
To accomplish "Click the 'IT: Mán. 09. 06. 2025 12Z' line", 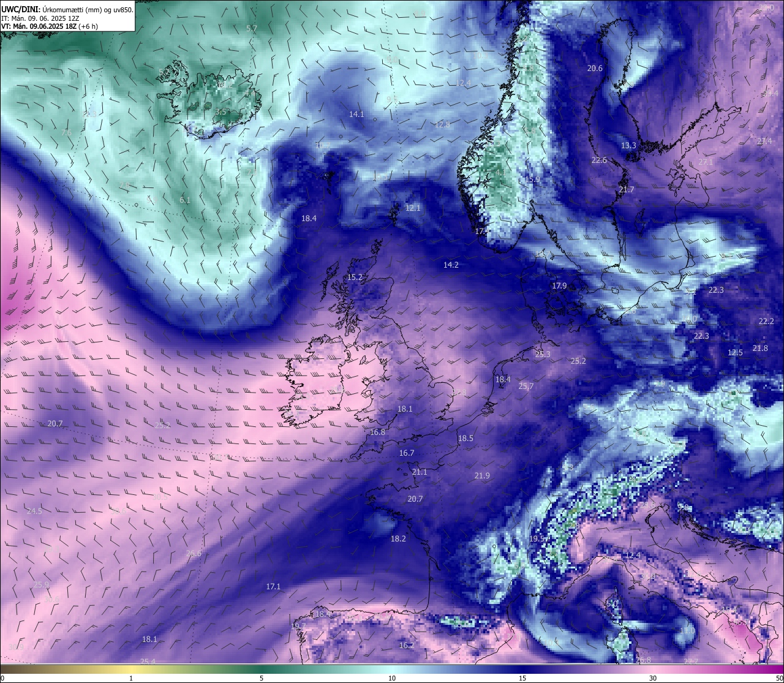I will (x=41, y=18).
